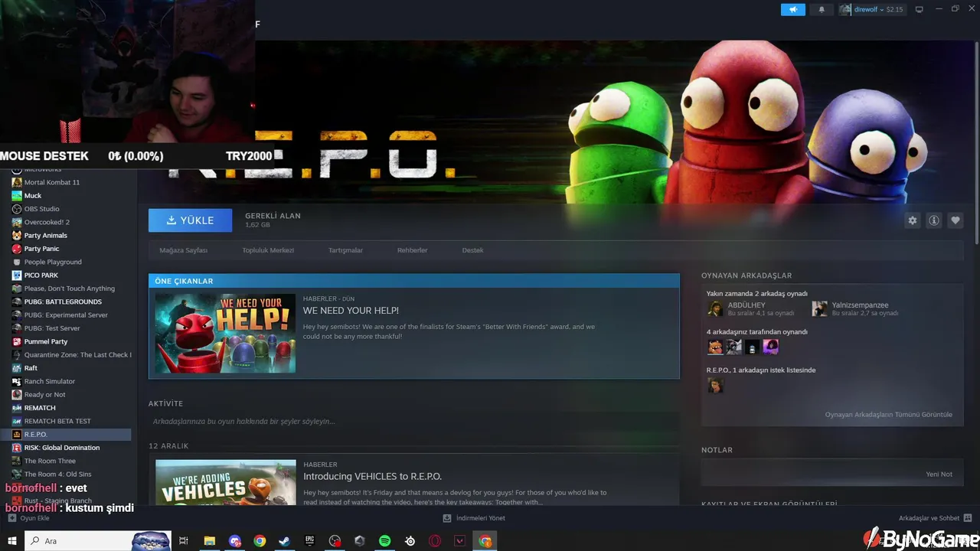Open the WE NEED YOUR HELP! headline
This screenshot has width=980, height=551.
351,311
